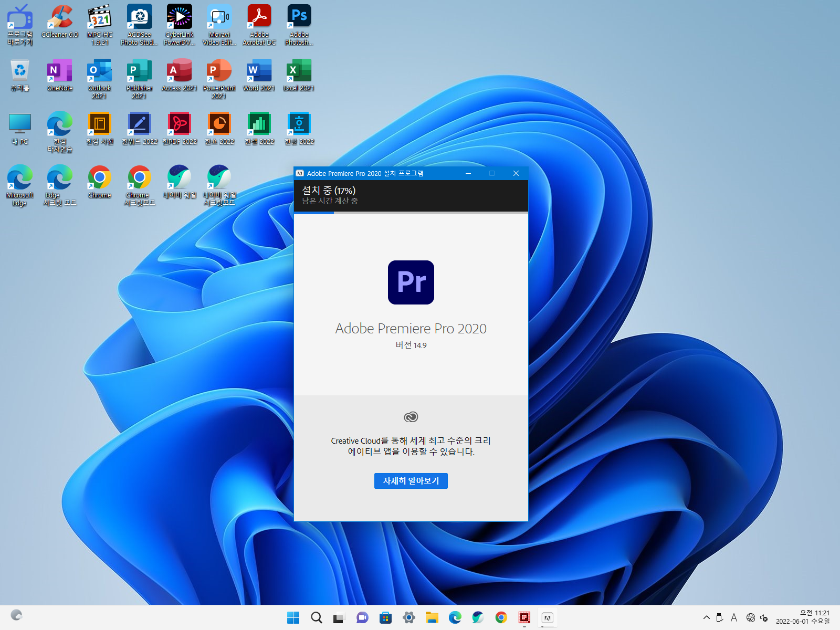Image resolution: width=840 pixels, height=630 pixels.
Task: Select the 휴지통 recycle bin icon
Action: pyautogui.click(x=20, y=75)
